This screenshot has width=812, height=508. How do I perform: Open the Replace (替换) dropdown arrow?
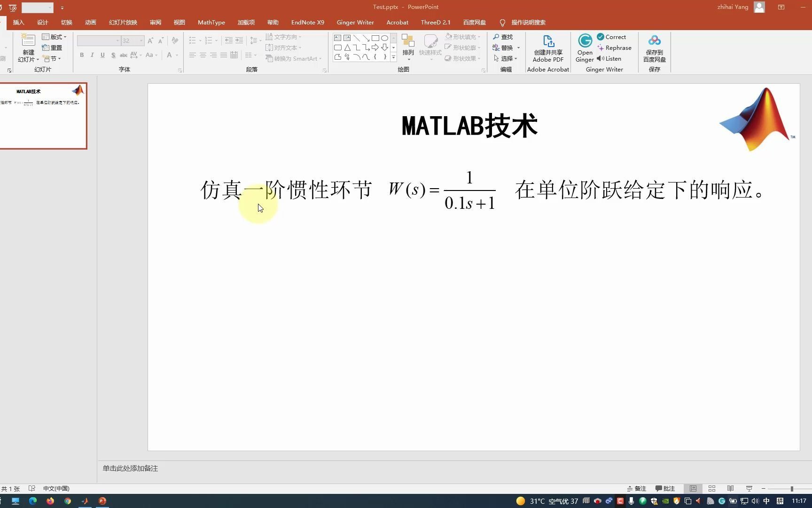click(x=518, y=48)
